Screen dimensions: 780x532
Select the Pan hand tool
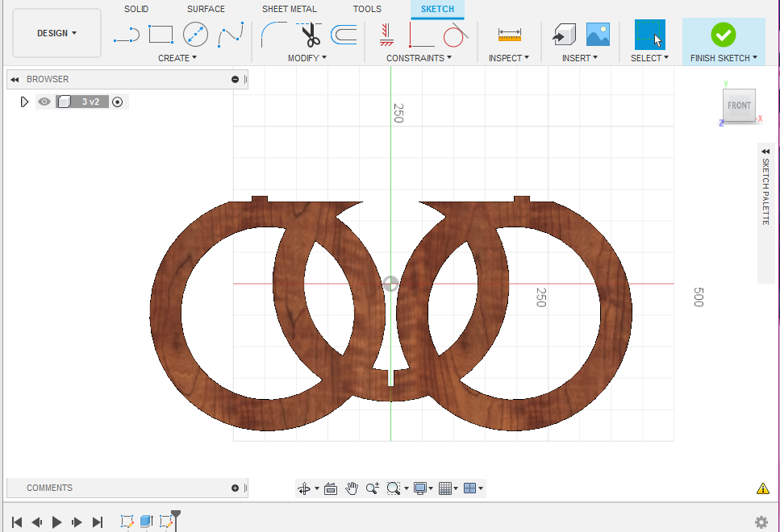[x=352, y=488]
